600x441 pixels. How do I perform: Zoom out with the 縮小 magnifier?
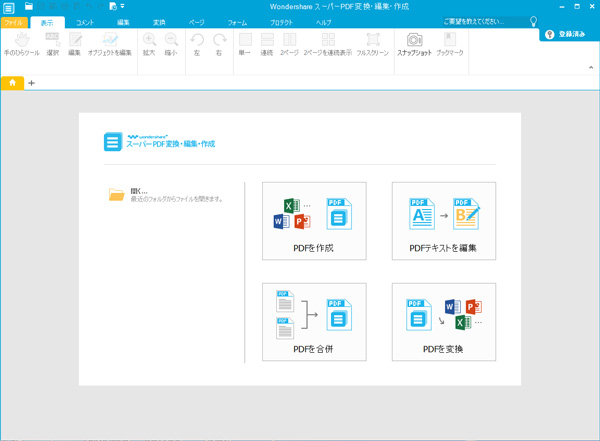[x=171, y=45]
